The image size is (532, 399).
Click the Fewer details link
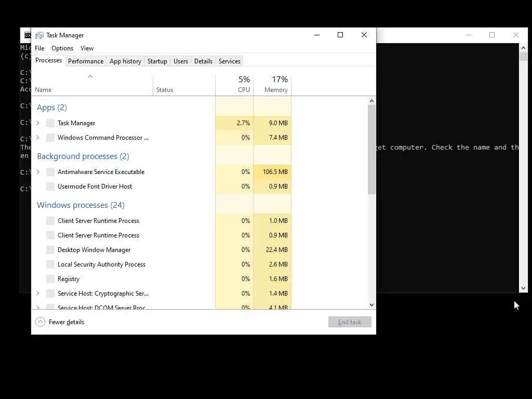click(x=66, y=322)
